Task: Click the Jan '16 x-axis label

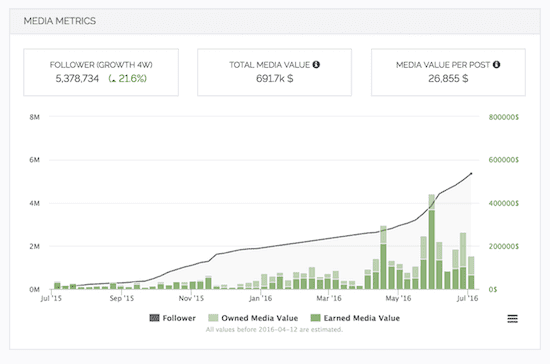Action: pyautogui.click(x=260, y=298)
